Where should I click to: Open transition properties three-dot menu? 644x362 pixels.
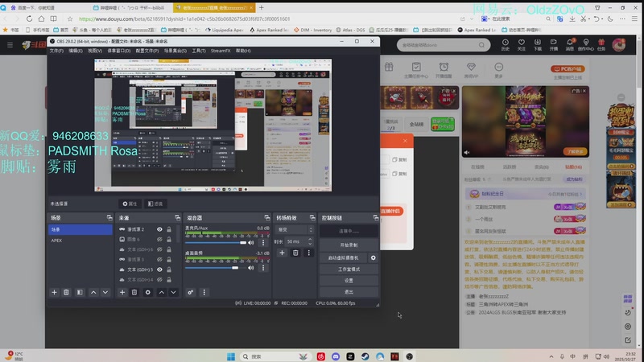tap(309, 253)
